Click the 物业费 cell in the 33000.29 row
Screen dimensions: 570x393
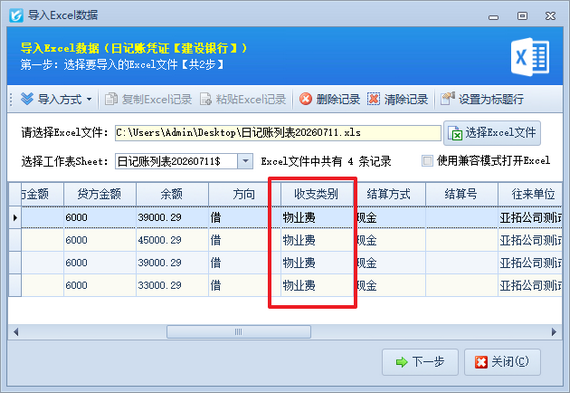click(x=317, y=285)
